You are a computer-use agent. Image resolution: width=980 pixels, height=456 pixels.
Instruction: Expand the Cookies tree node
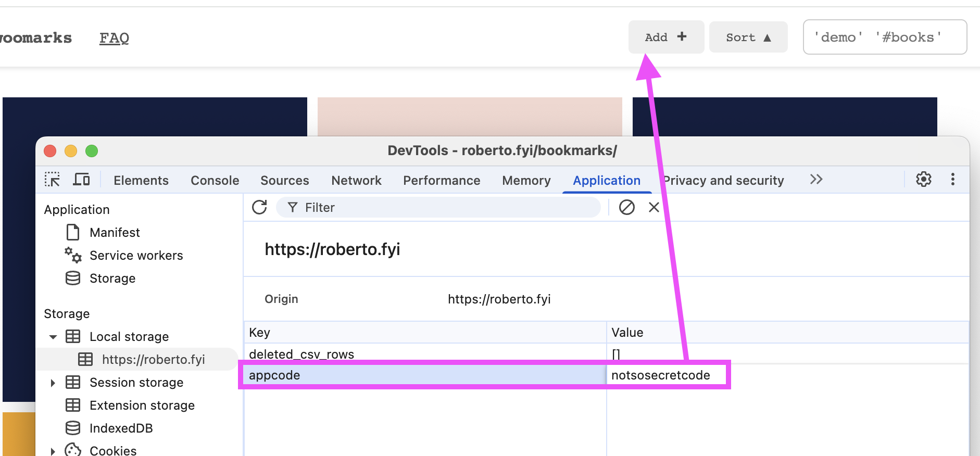[x=53, y=451]
